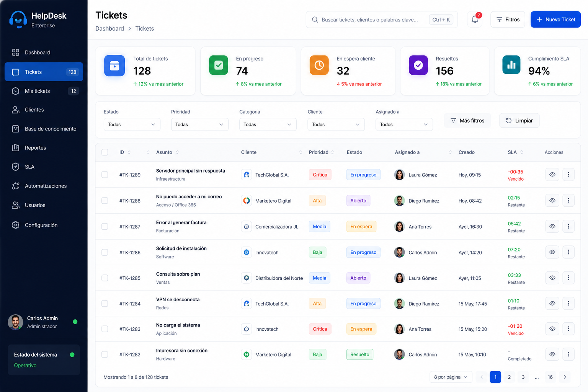Check the box for ticket #TK-1285
This screenshot has width=588, height=392.
[x=105, y=278]
